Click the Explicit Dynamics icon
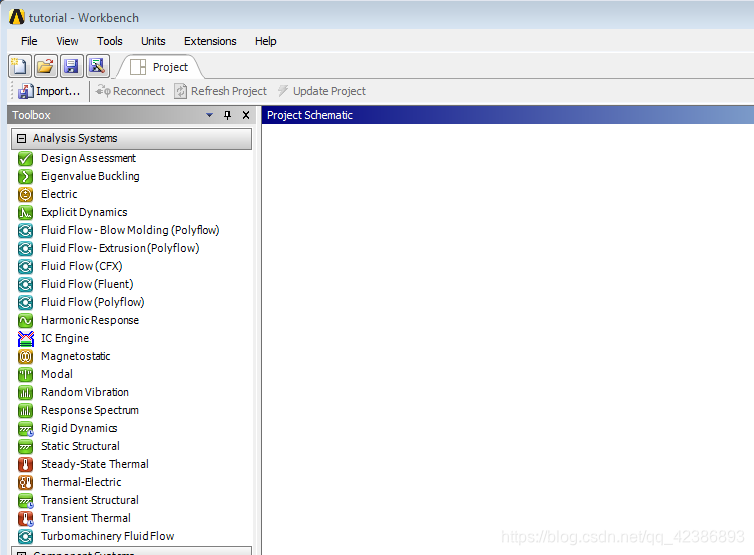This screenshot has height=555, width=754. [25, 212]
